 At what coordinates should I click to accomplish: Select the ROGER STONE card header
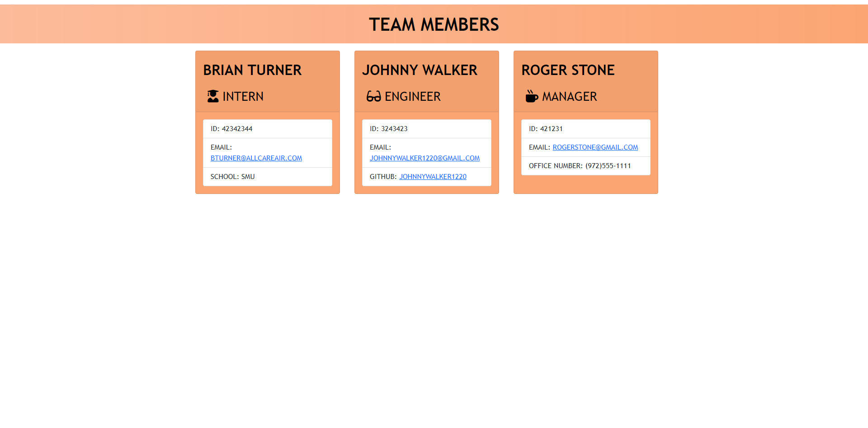pyautogui.click(x=568, y=70)
